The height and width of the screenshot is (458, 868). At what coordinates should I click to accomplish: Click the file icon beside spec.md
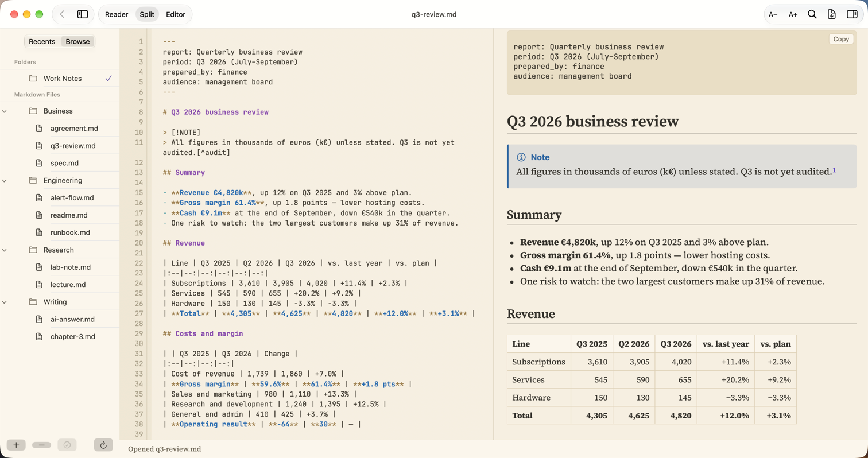40,163
